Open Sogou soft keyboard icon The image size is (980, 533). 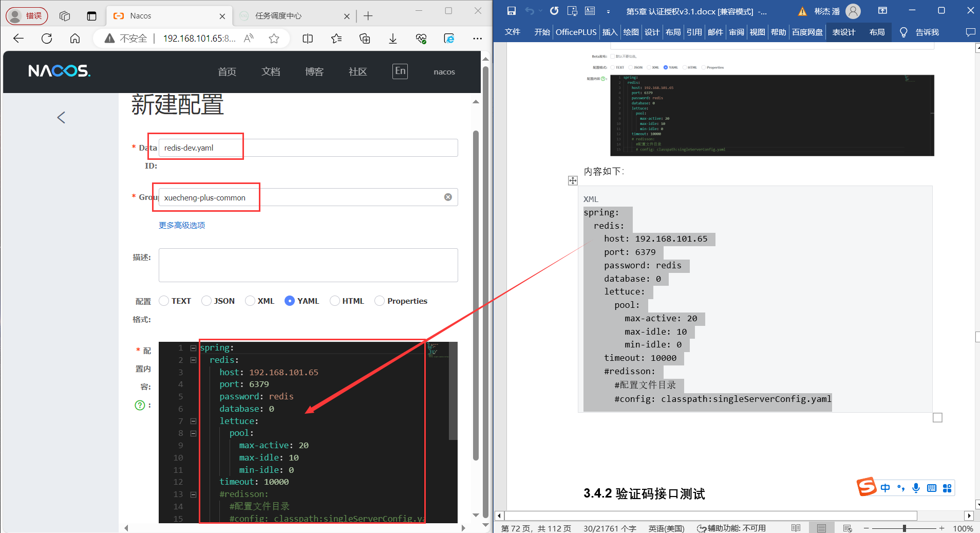click(x=931, y=488)
